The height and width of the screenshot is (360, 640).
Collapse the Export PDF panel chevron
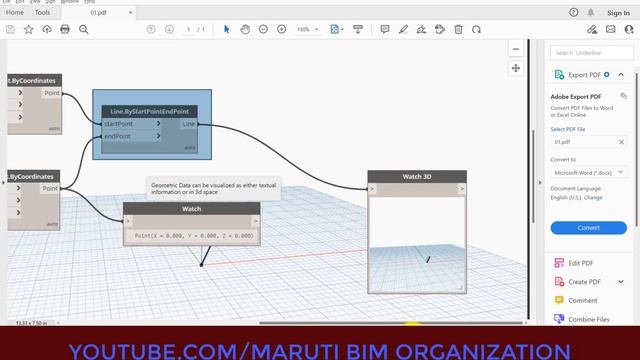click(621, 75)
